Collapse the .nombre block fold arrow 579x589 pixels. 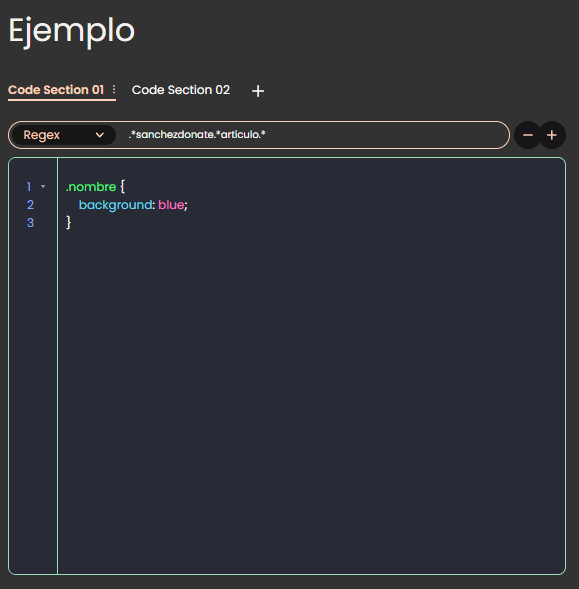(43, 186)
